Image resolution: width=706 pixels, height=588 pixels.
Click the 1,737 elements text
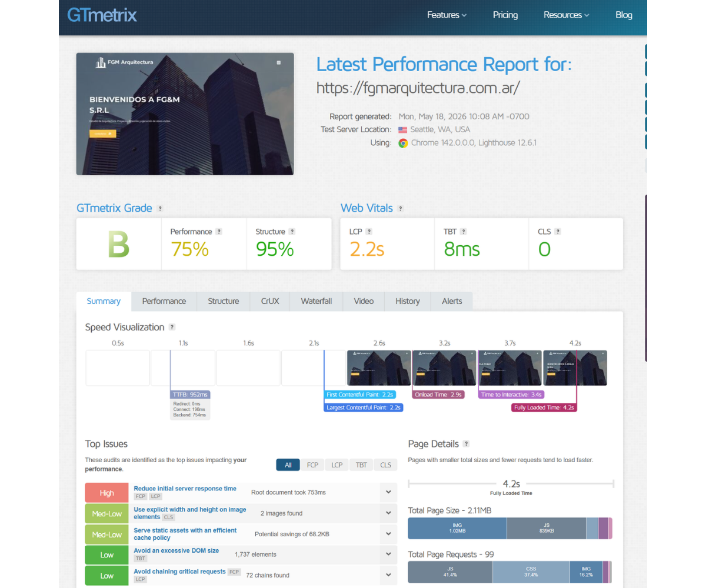[255, 554]
